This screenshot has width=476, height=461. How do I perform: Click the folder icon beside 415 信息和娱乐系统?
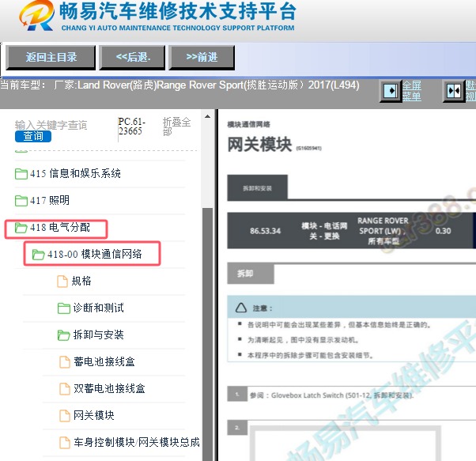(x=21, y=174)
